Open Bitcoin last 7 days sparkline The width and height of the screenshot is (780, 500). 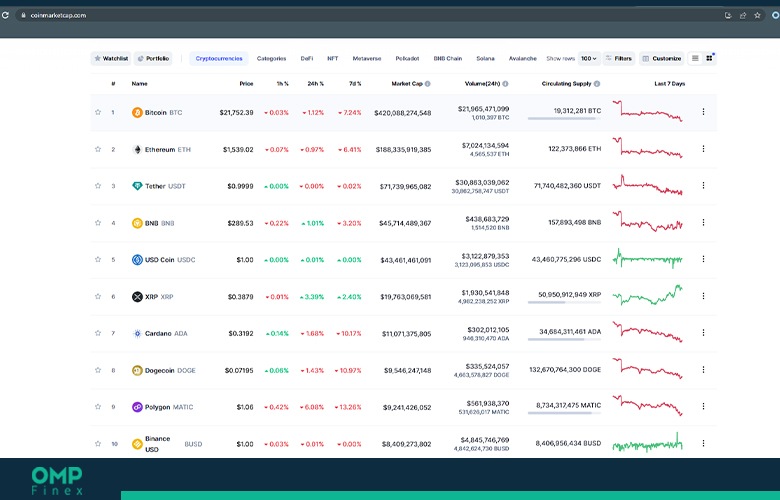point(648,111)
